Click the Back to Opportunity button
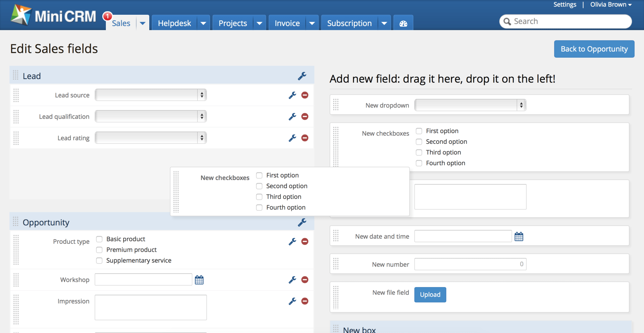Screen dimensions: 644x333 pyautogui.click(x=594, y=49)
